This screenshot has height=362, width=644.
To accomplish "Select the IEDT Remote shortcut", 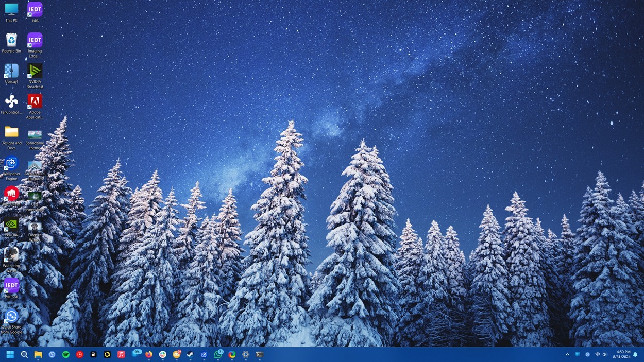I will pos(11,288).
